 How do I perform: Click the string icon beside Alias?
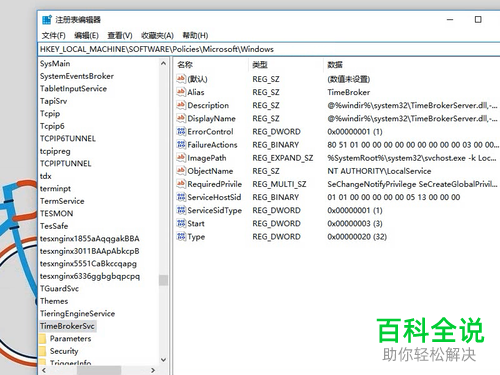181,92
